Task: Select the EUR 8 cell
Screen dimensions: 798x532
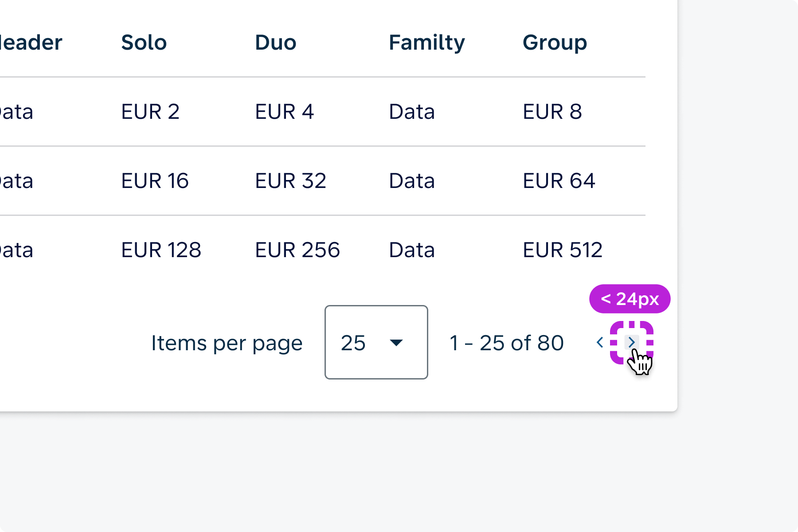Action: [552, 112]
